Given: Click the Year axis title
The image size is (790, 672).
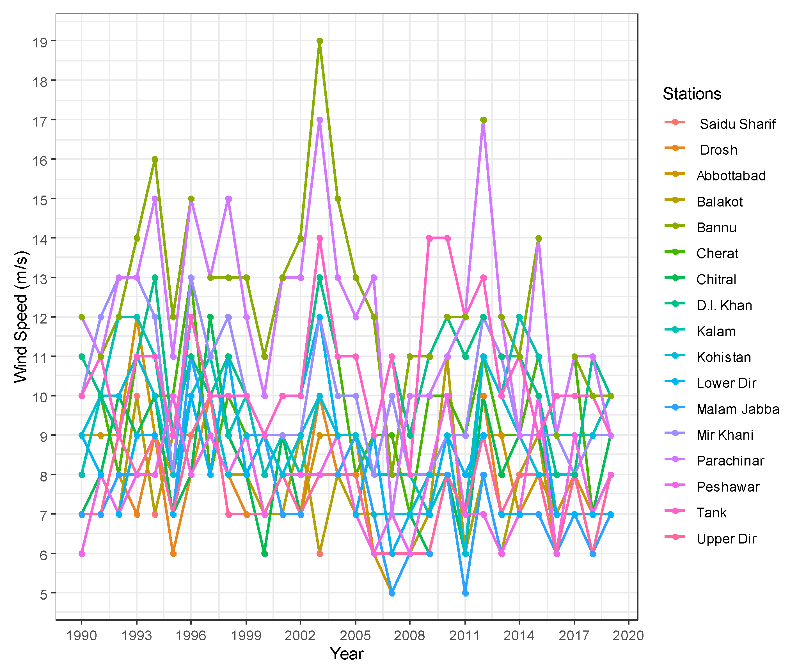Looking at the screenshot, I should 346,654.
